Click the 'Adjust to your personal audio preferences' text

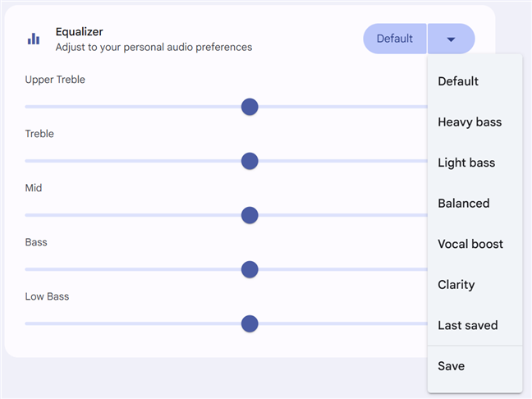[154, 47]
